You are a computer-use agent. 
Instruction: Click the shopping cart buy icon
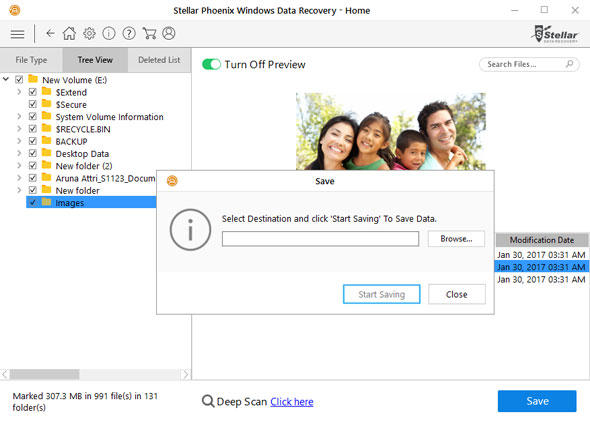(x=149, y=33)
